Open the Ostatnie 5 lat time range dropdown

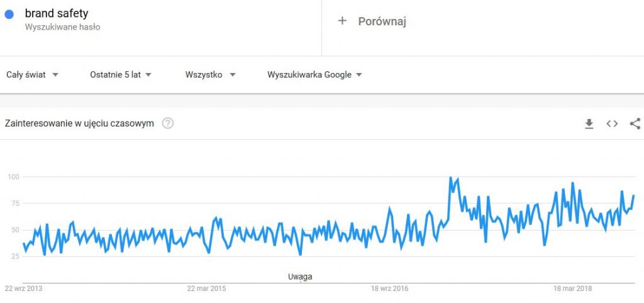click(121, 75)
